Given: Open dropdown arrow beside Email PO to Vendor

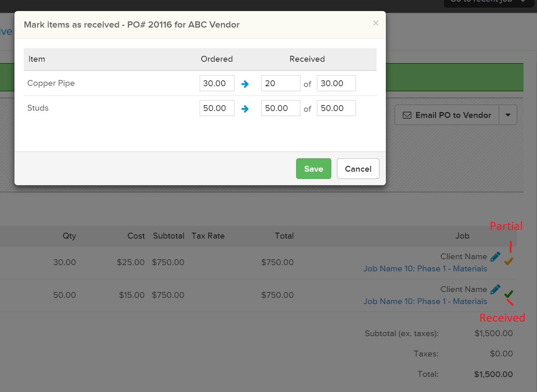Looking at the screenshot, I should tap(508, 115).
